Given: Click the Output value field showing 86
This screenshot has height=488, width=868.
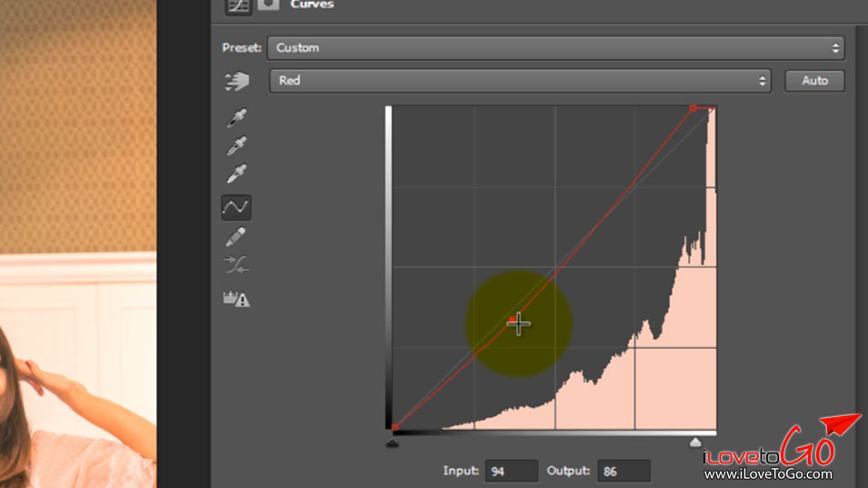Looking at the screenshot, I should (x=624, y=471).
